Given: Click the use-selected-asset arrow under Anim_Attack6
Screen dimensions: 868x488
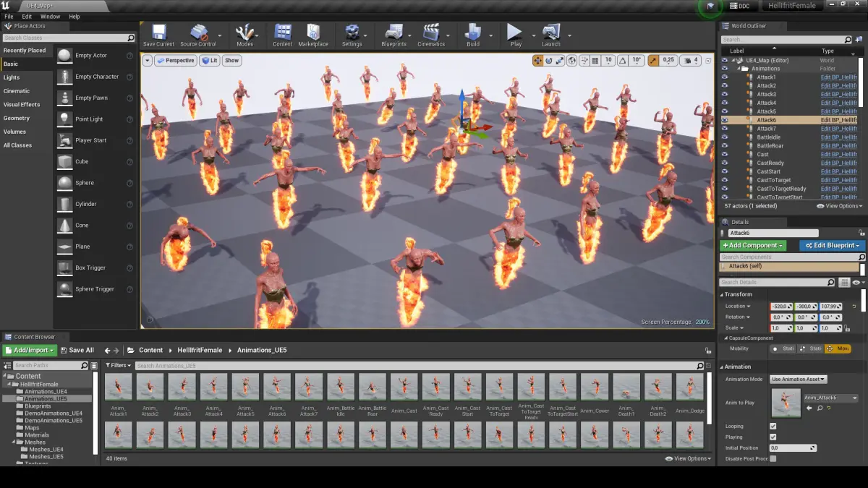Looking at the screenshot, I should coord(809,408).
